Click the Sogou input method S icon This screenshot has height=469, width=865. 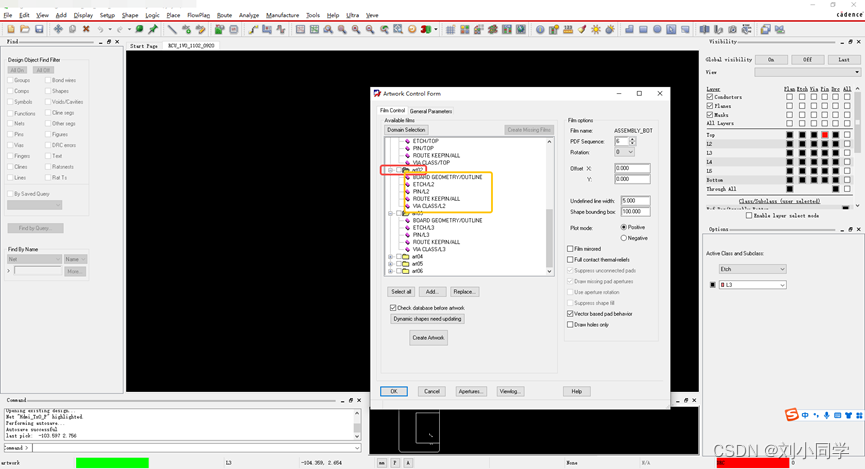pos(792,414)
